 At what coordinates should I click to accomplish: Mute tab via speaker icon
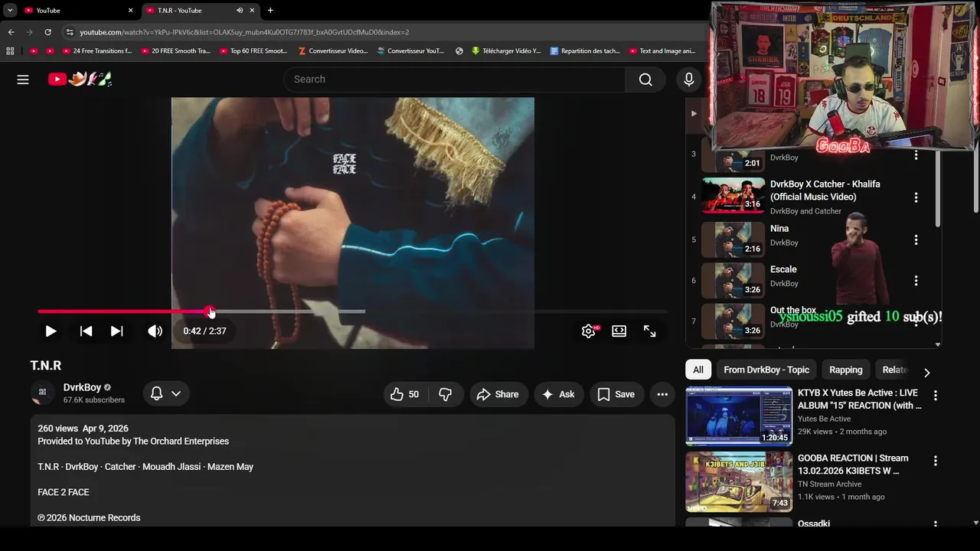pos(240,10)
